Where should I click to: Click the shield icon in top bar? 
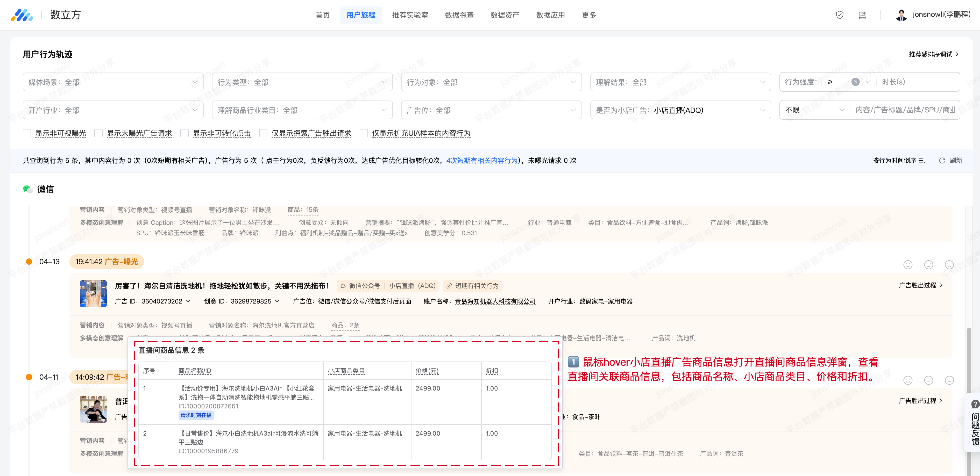839,15
